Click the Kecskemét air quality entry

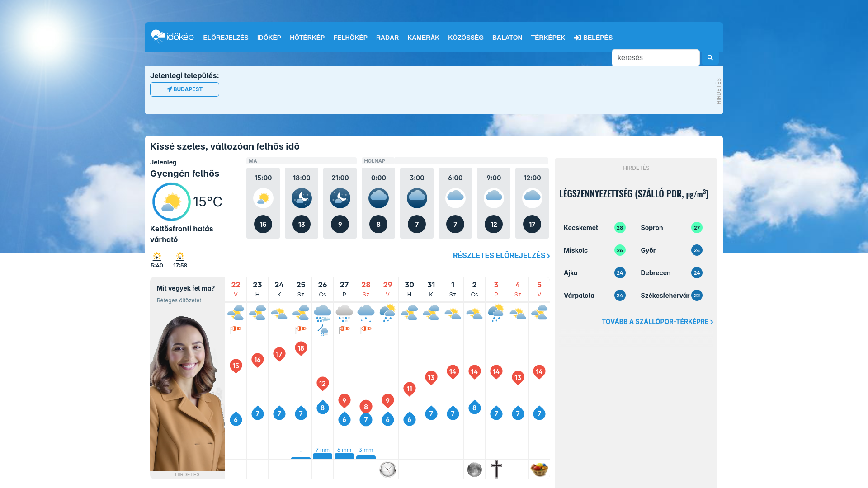pos(594,228)
